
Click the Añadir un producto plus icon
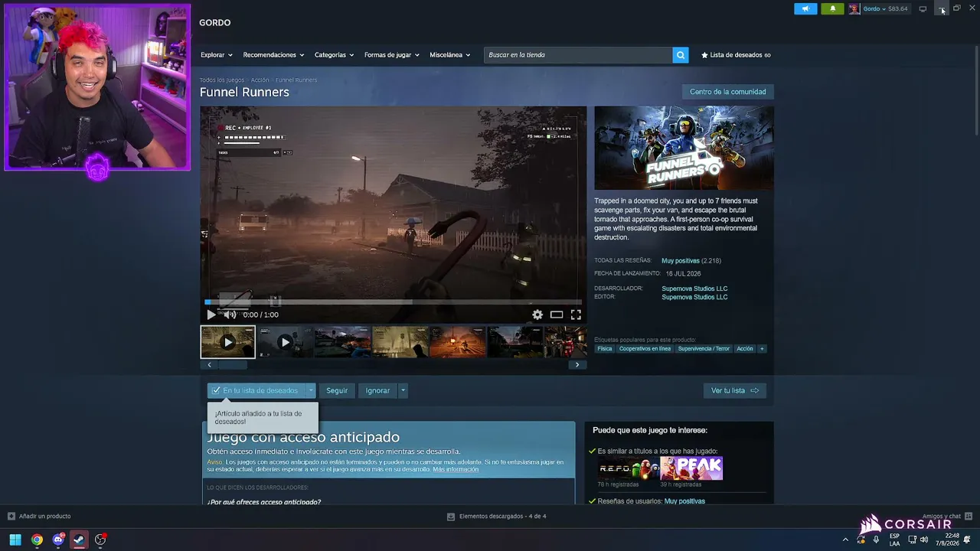pos(11,517)
